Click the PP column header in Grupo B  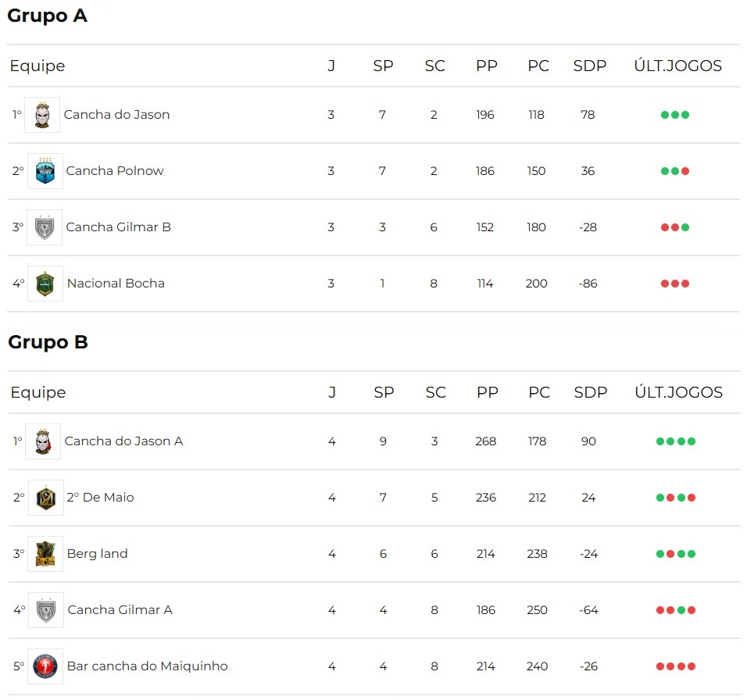coord(488,392)
